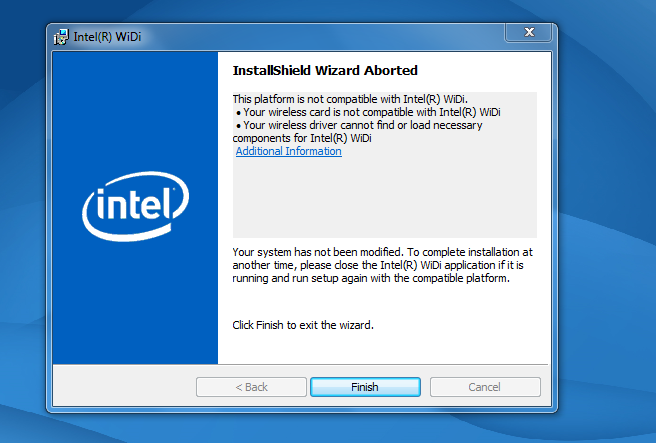This screenshot has width=656, height=443.
Task: Click the greyed-out Cancel button
Action: point(485,387)
